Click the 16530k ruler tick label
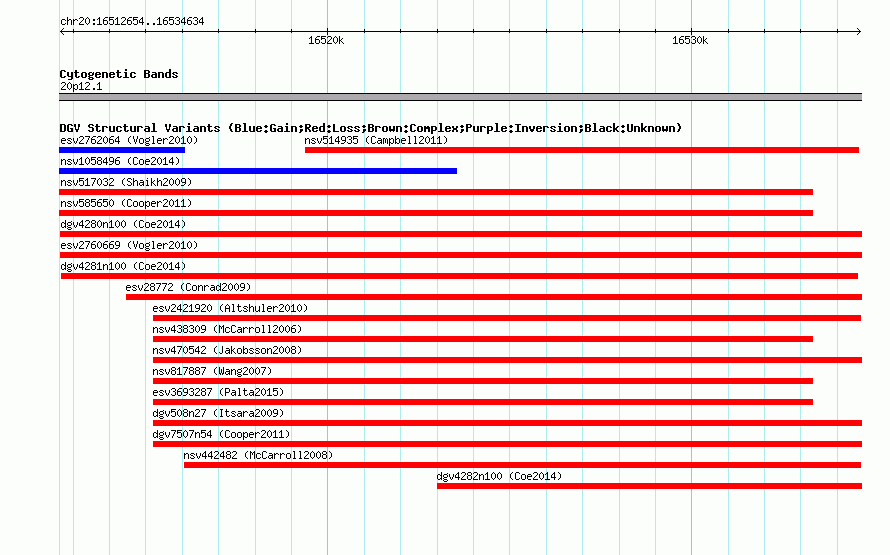The height and width of the screenshot is (555, 890). (x=690, y=40)
